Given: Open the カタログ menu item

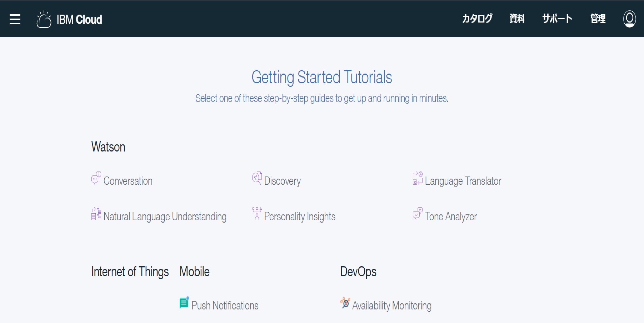Looking at the screenshot, I should (x=477, y=19).
